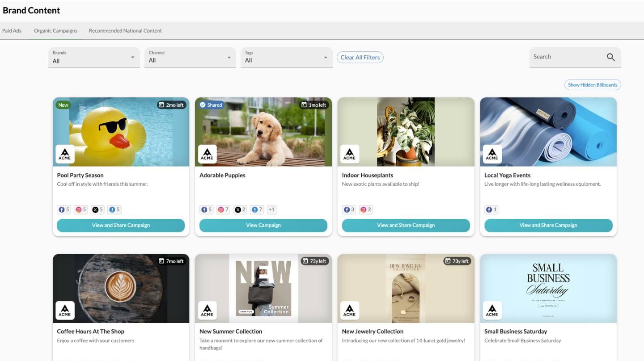The image size is (644, 361).
Task: Click Clear All Filters button
Action: tap(360, 57)
